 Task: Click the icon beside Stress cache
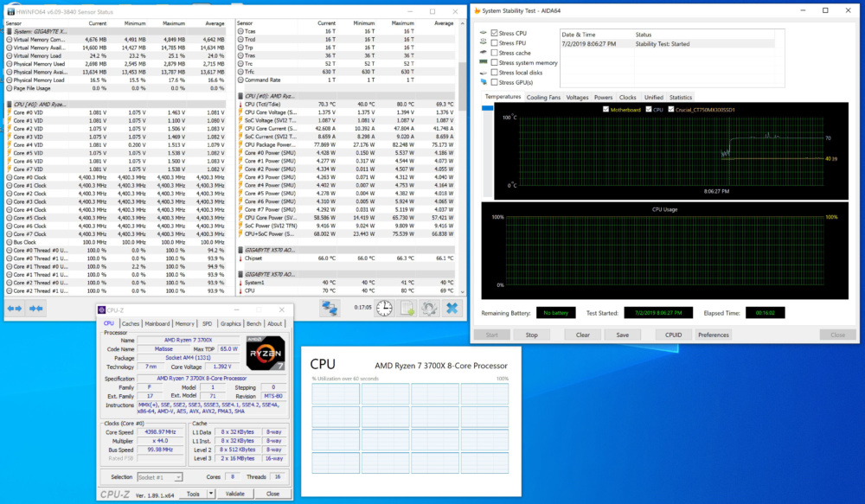click(x=484, y=53)
